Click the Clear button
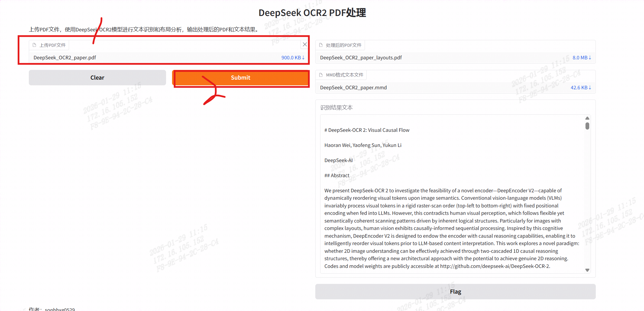Viewport: 644px width, 311px height. tap(97, 78)
